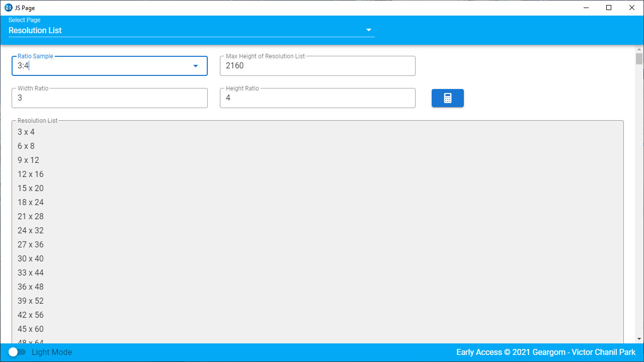Click the scrollbar down arrow
644x362 pixels.
pyautogui.click(x=639, y=338)
